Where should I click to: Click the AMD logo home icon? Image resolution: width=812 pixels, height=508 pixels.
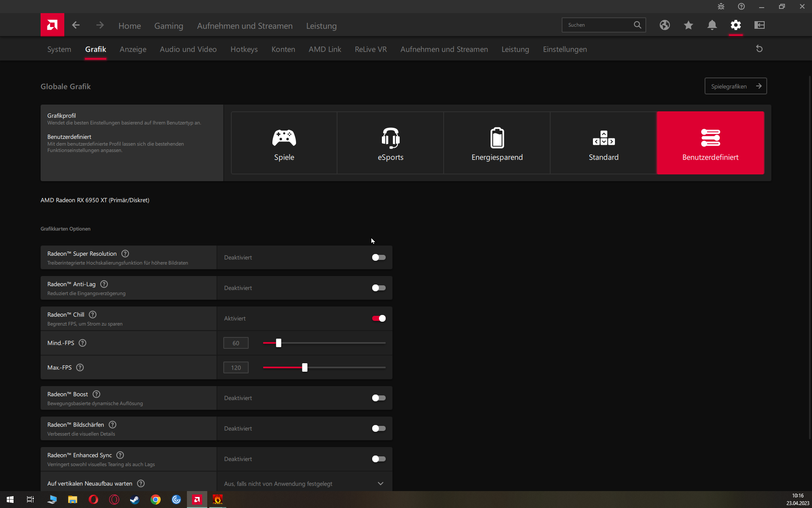(x=52, y=25)
